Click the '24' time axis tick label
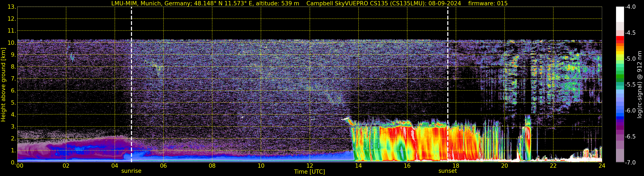This screenshot has width=644, height=176. [x=602, y=166]
